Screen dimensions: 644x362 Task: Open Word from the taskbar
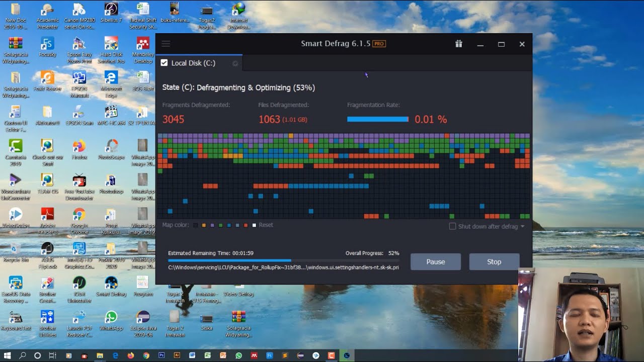[x=192, y=355]
